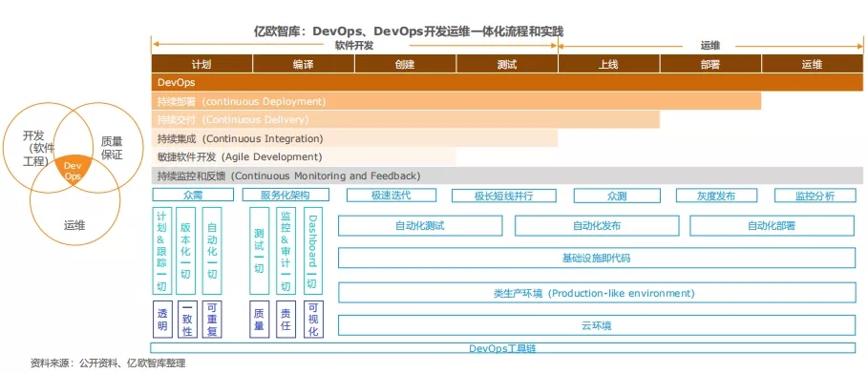Image resolution: width=868 pixels, height=373 pixels.
Task: Click the 可视化 box
Action: pos(313,320)
